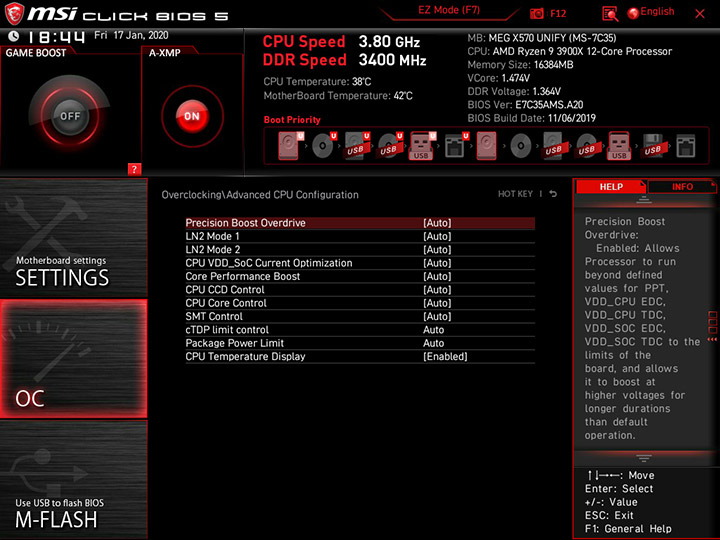The height and width of the screenshot is (540, 720).
Task: Open SMT Control [Auto] value
Action: 437,316
